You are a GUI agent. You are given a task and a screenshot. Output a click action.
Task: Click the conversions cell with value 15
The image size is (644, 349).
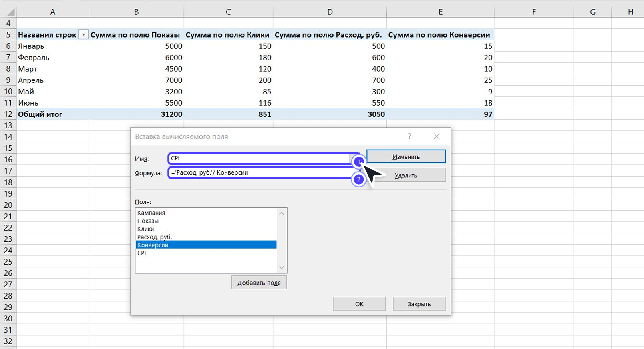coord(440,46)
